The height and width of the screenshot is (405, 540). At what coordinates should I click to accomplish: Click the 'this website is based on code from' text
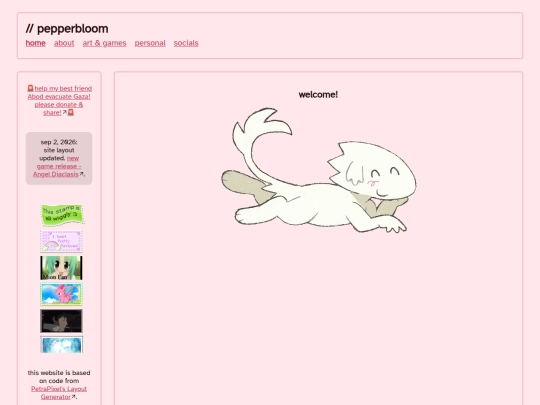pyautogui.click(x=59, y=377)
